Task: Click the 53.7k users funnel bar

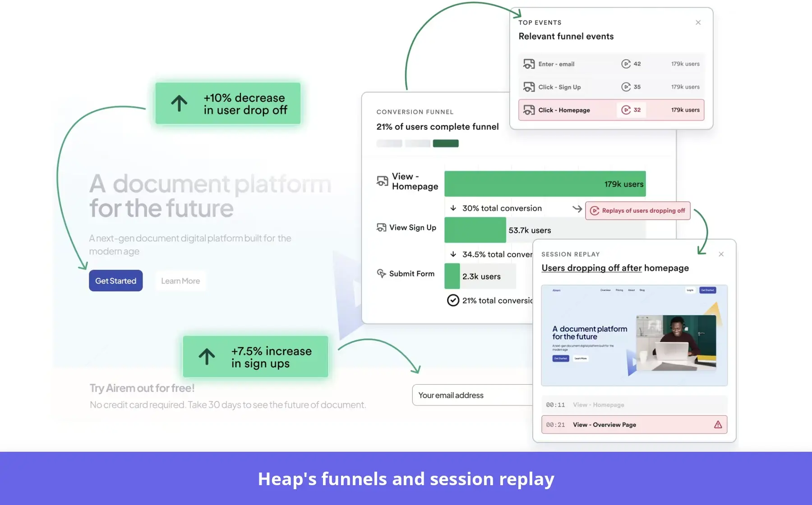Action: (x=475, y=230)
